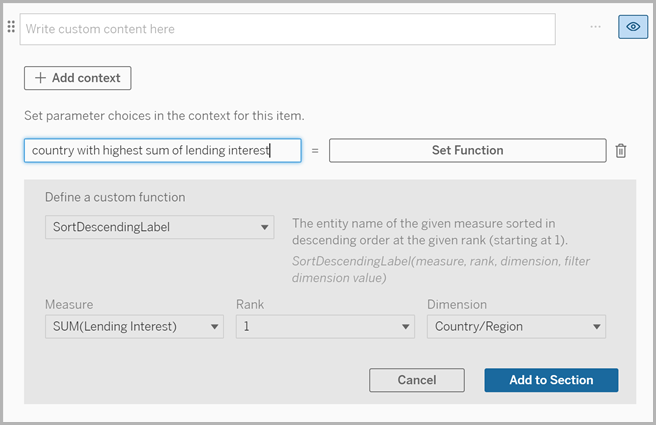Click the Rank dropdown arrow

[x=405, y=326]
